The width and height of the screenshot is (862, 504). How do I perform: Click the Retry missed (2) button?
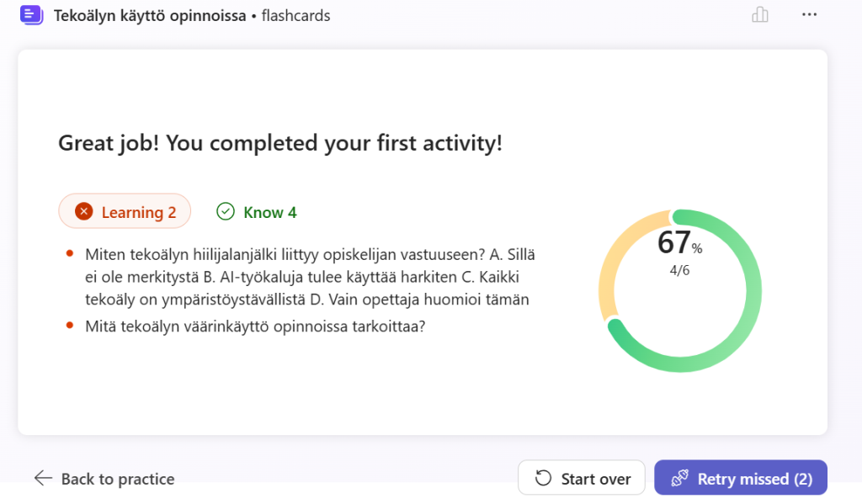(x=740, y=478)
